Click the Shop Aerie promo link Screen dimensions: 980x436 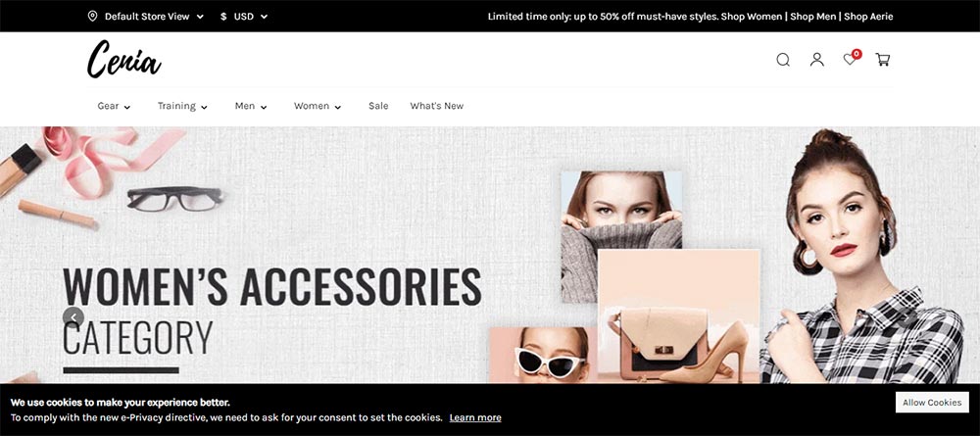pyautogui.click(x=868, y=17)
